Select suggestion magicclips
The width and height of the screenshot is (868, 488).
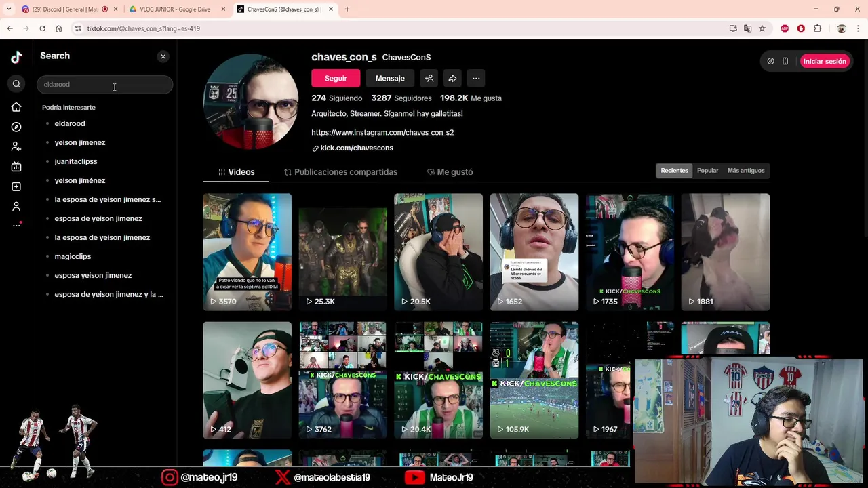click(x=73, y=256)
